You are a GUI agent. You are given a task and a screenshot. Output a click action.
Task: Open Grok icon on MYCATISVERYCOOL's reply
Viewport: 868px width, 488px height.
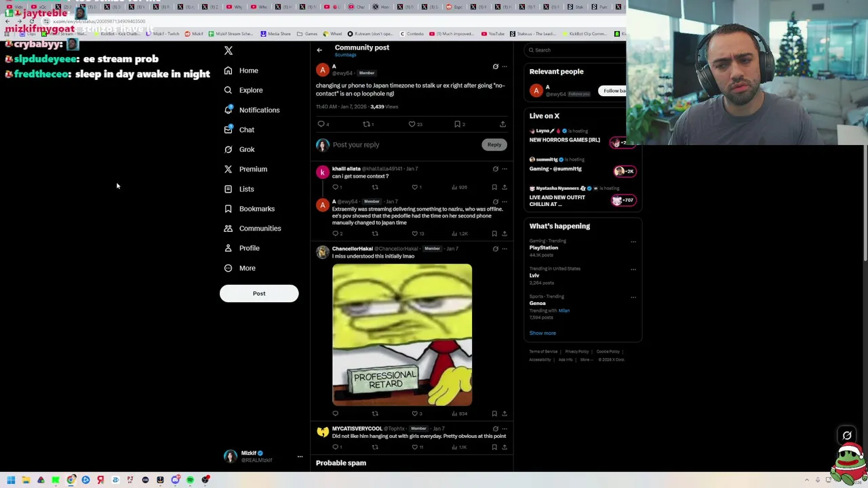tap(495, 429)
